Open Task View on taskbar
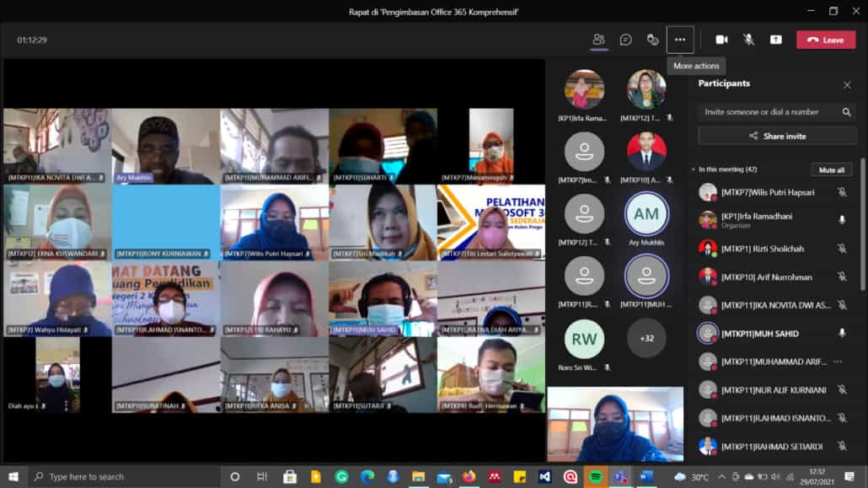This screenshot has height=488, width=868. tap(262, 476)
